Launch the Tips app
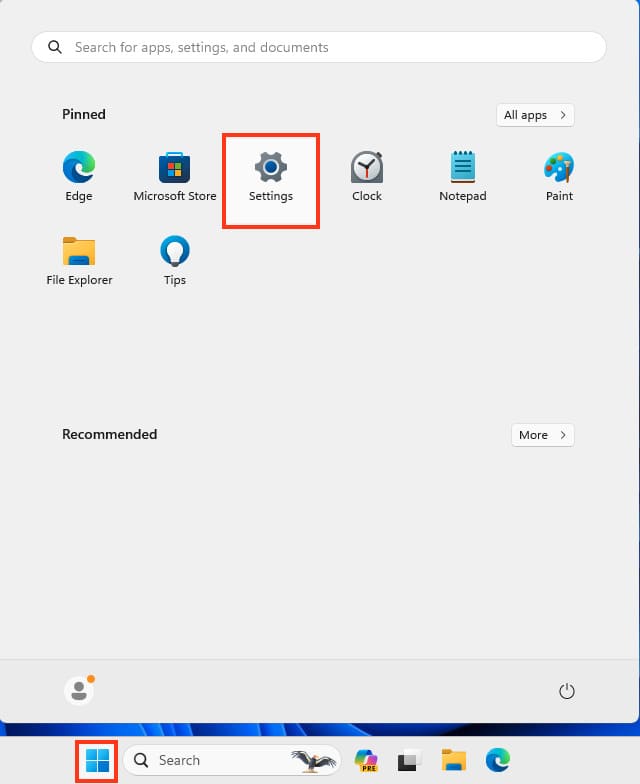640x784 pixels. [x=175, y=261]
